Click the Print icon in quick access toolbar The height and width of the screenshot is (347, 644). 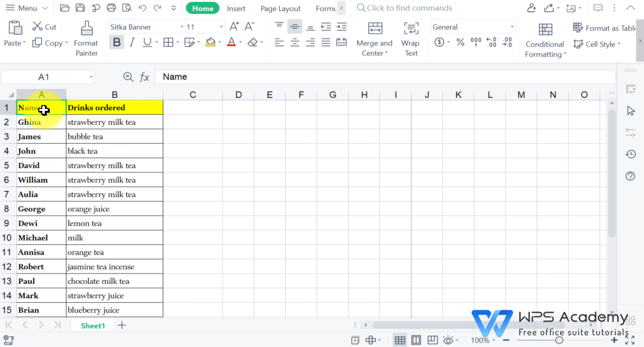111,8
